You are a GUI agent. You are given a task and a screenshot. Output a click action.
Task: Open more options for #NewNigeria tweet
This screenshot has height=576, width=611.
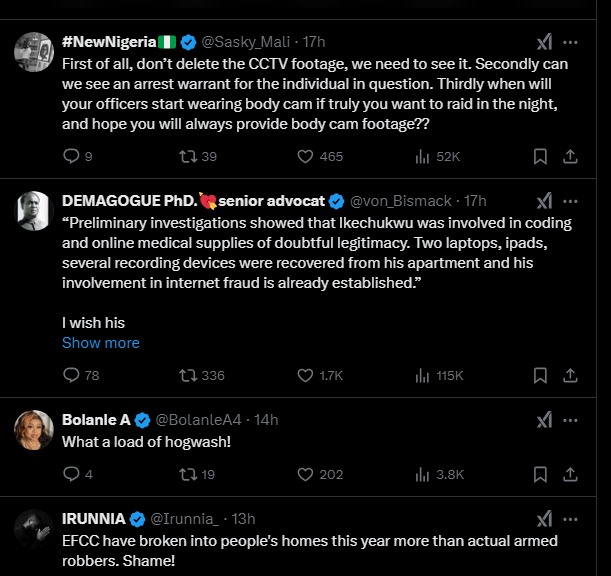click(x=570, y=41)
